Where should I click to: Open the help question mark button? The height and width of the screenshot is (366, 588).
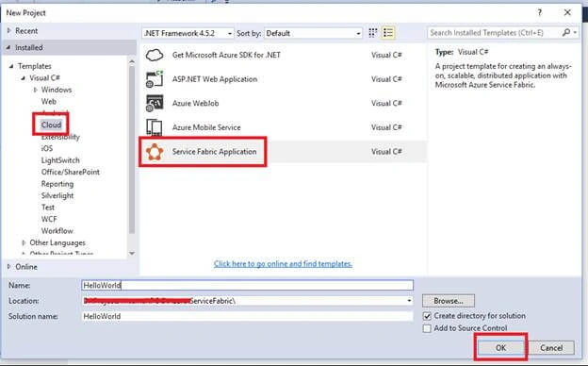coord(539,13)
